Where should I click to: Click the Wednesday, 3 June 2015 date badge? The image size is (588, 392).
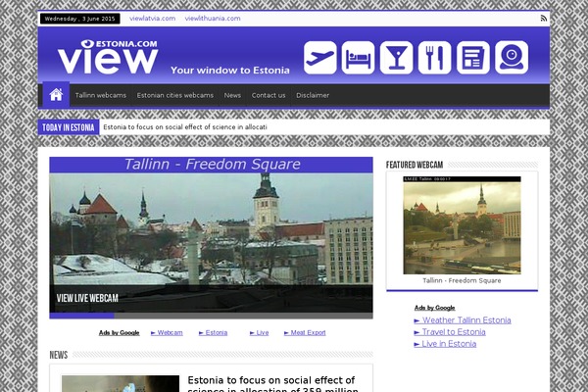(80, 19)
